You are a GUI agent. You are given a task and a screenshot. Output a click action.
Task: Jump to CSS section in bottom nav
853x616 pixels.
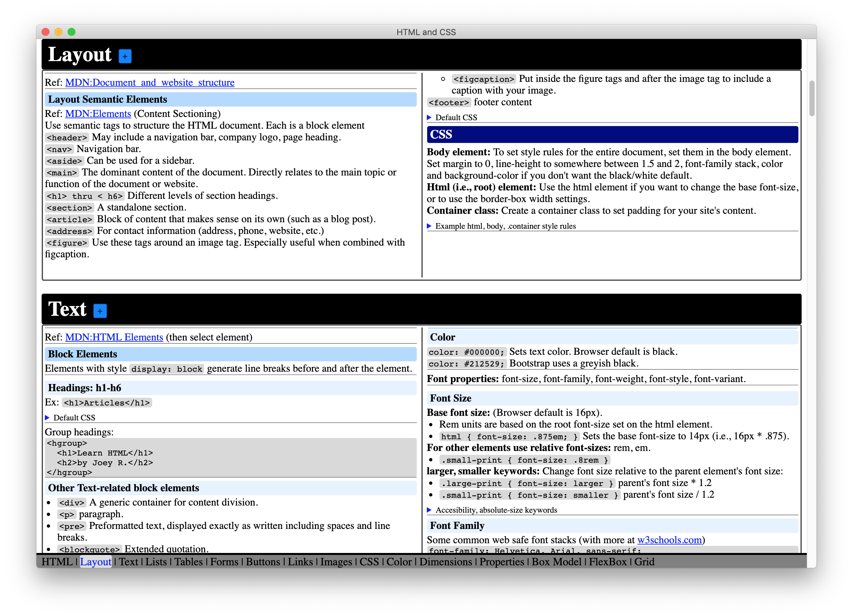coord(369,562)
